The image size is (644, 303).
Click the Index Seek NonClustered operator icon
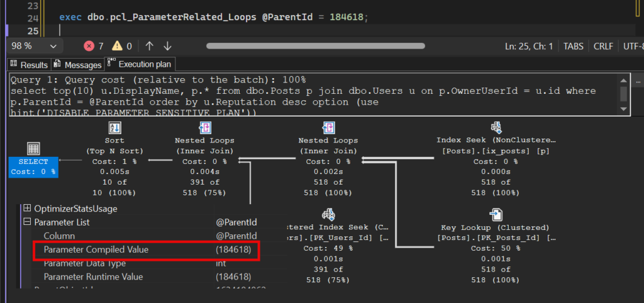(497, 128)
